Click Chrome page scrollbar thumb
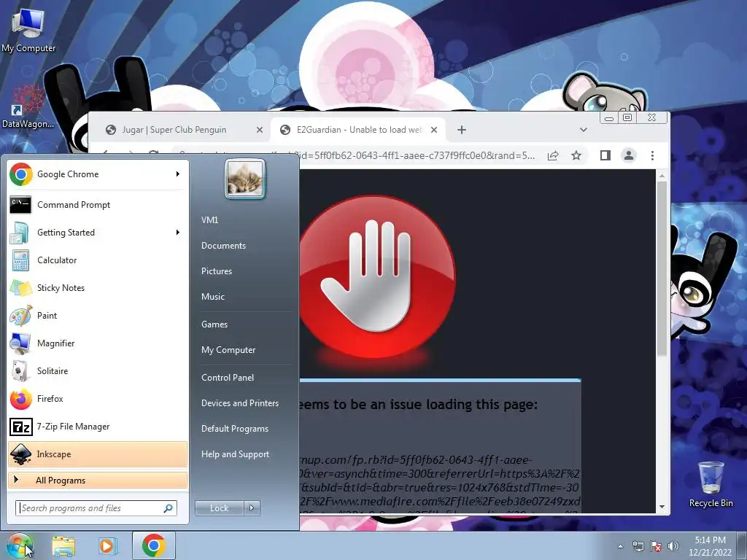747x560 pixels. [x=662, y=268]
